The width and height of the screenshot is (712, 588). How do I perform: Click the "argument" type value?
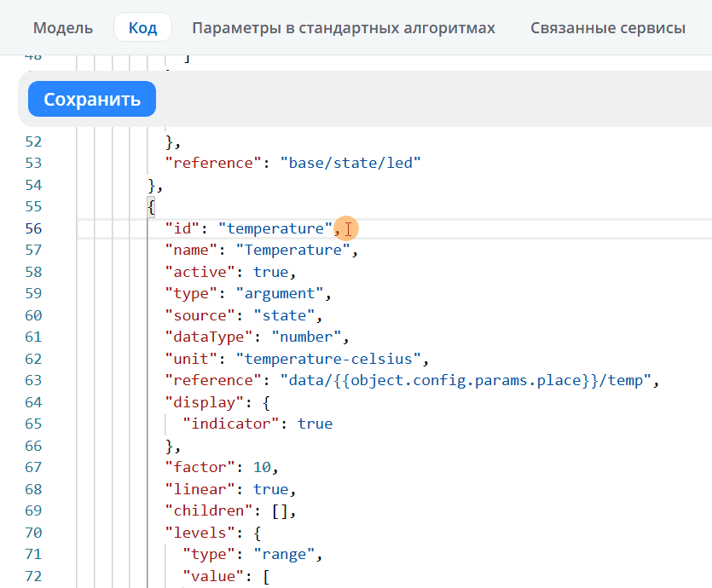[x=280, y=293]
